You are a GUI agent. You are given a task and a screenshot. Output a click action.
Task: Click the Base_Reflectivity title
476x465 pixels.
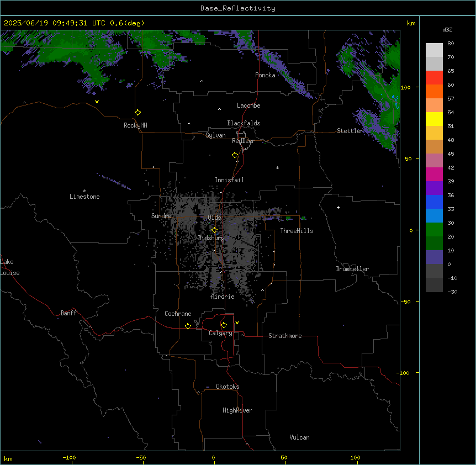coord(238,8)
